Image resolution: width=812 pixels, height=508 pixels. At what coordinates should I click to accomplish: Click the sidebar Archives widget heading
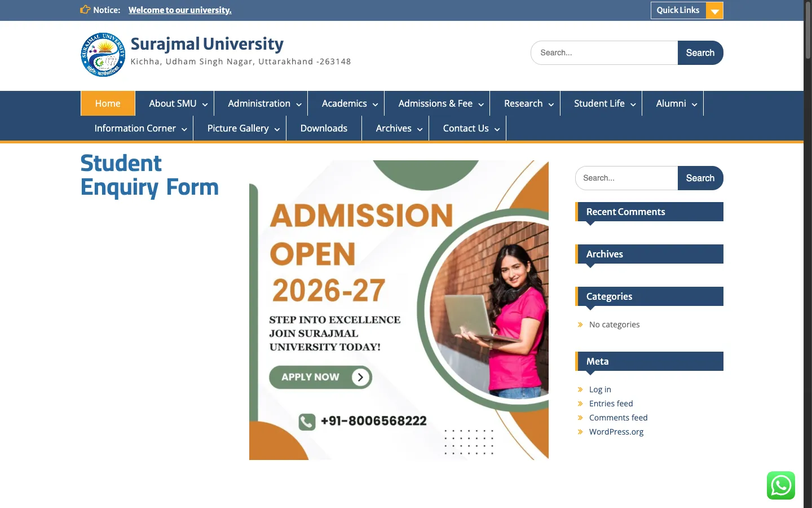tap(649, 254)
